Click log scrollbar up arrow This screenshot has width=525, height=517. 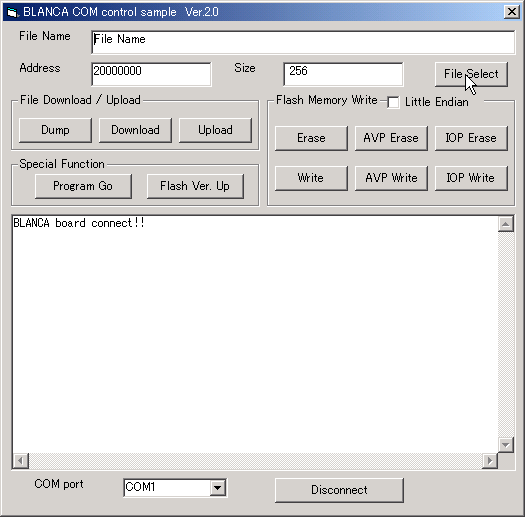coord(506,224)
